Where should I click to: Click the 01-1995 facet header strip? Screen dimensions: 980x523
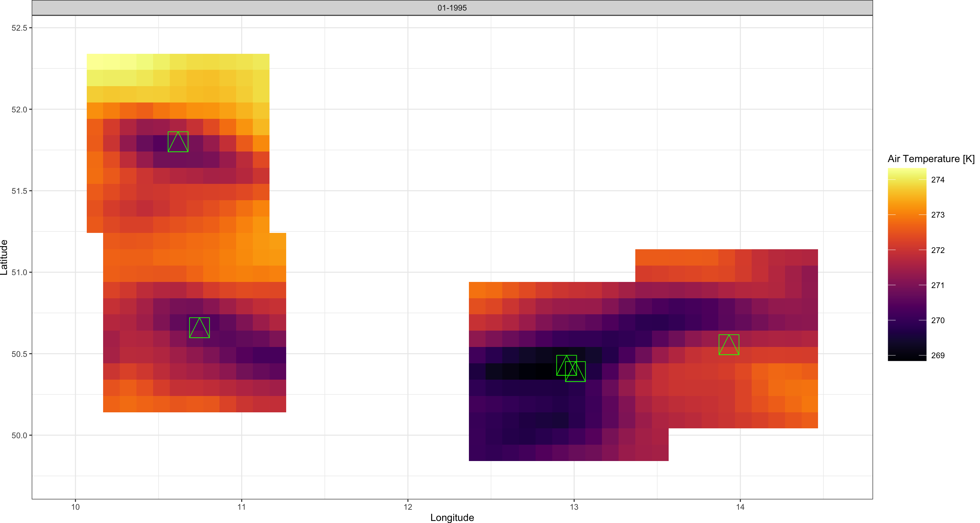[x=452, y=7]
